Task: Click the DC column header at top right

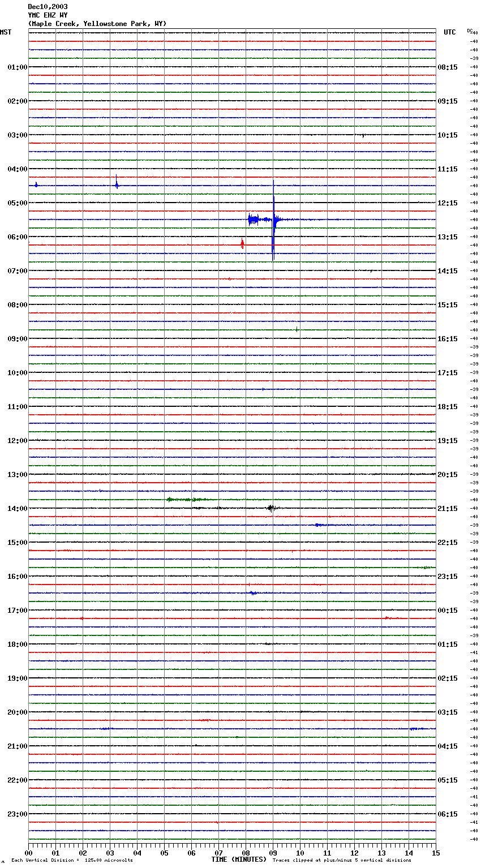Action: coord(470,31)
